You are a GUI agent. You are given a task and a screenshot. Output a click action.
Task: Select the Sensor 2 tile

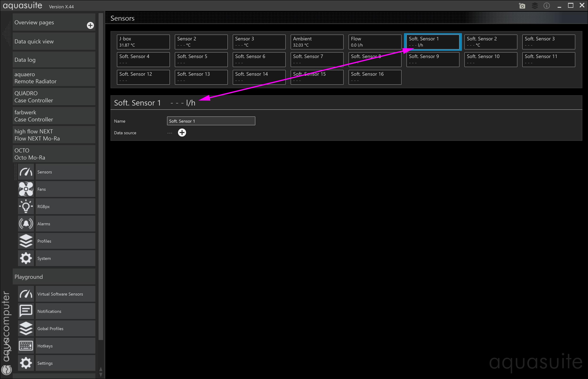click(201, 42)
